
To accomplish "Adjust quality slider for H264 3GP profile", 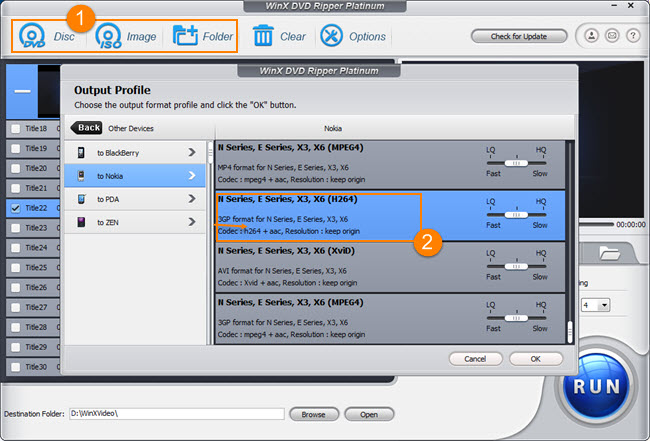I will click(516, 215).
